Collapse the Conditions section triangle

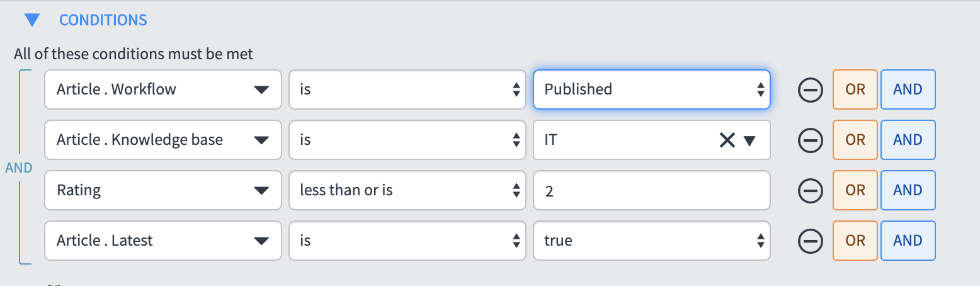pos(32,20)
